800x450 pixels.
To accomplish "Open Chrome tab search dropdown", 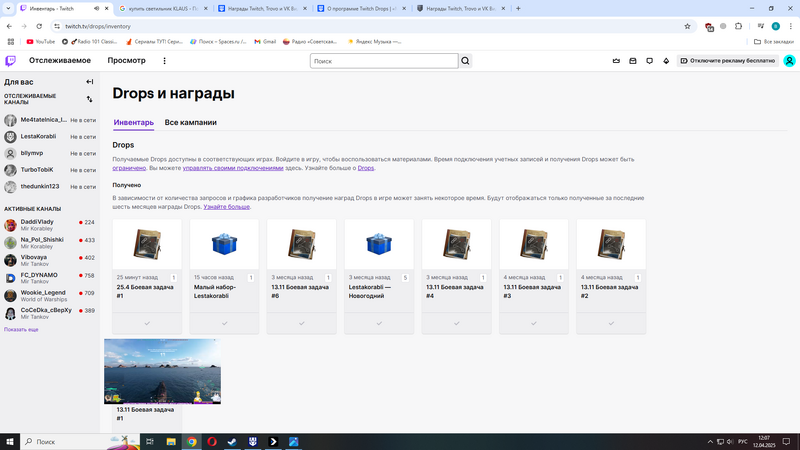I will 8,8.
